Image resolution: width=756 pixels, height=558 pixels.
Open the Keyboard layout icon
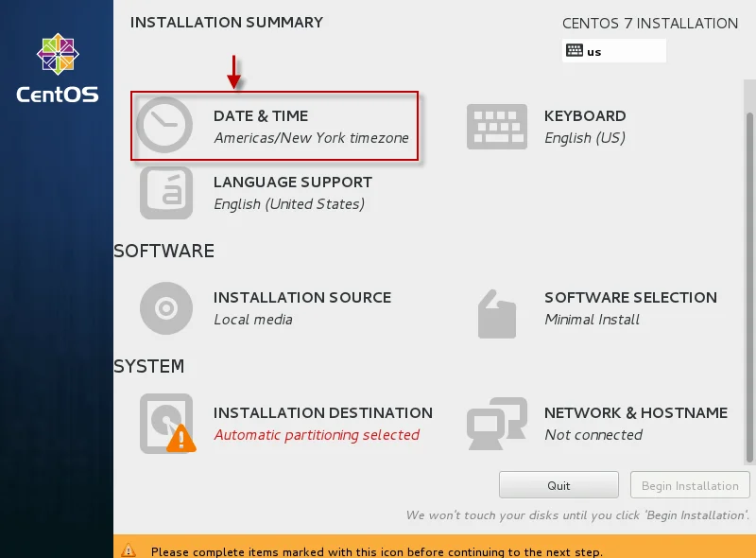pos(497,127)
